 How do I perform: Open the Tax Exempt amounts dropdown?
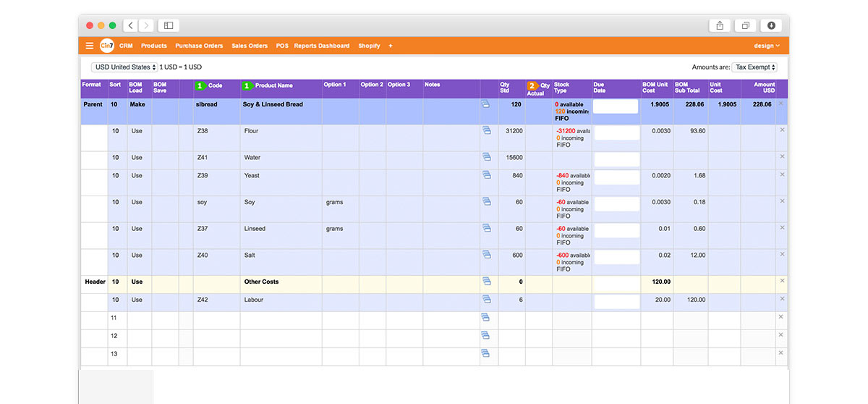(x=754, y=67)
